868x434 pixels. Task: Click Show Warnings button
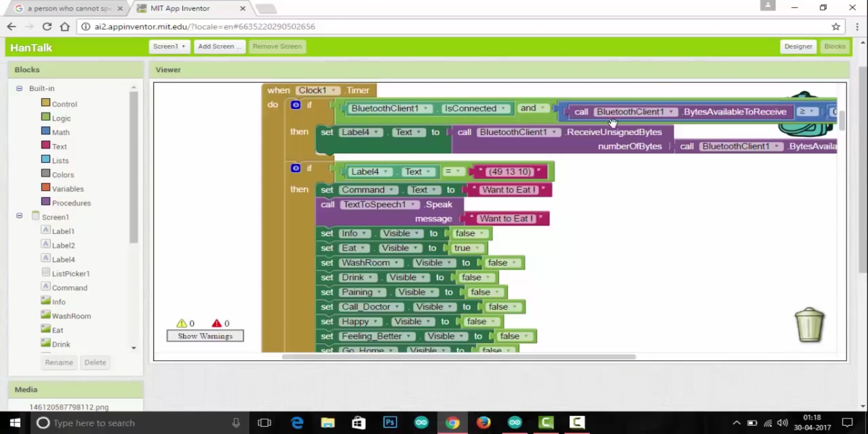point(205,336)
